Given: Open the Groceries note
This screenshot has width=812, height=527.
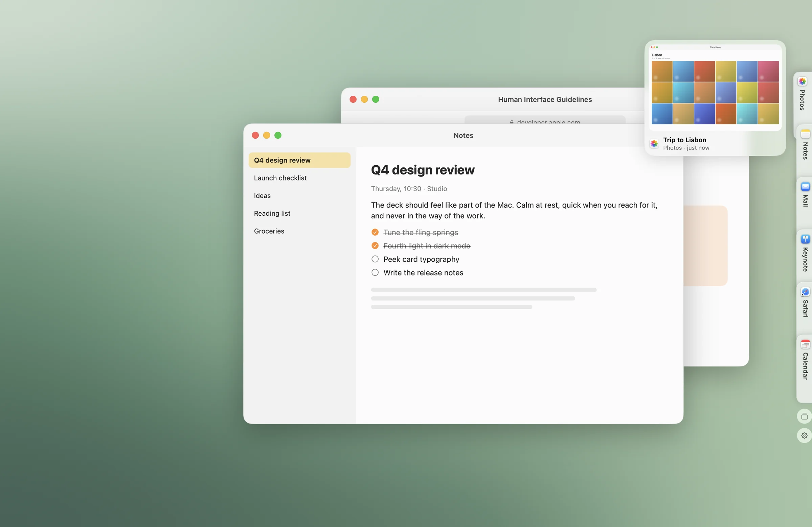Looking at the screenshot, I should (x=299, y=231).
